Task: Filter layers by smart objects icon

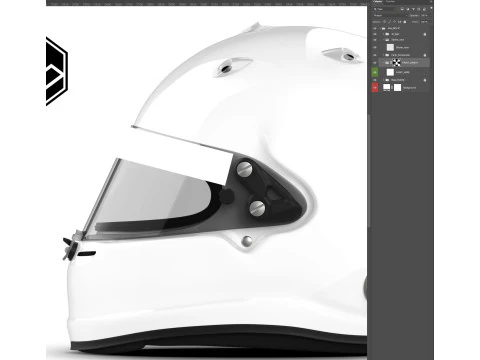Action: click(x=424, y=9)
